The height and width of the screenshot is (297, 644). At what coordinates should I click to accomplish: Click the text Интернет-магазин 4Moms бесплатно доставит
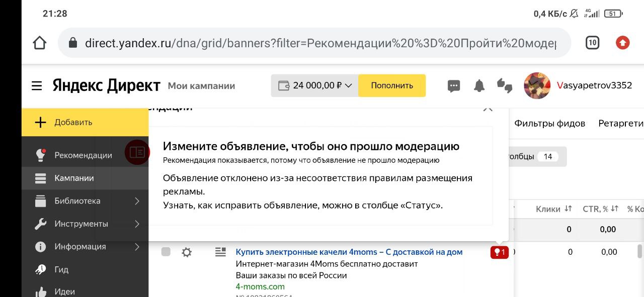pyautogui.click(x=327, y=264)
